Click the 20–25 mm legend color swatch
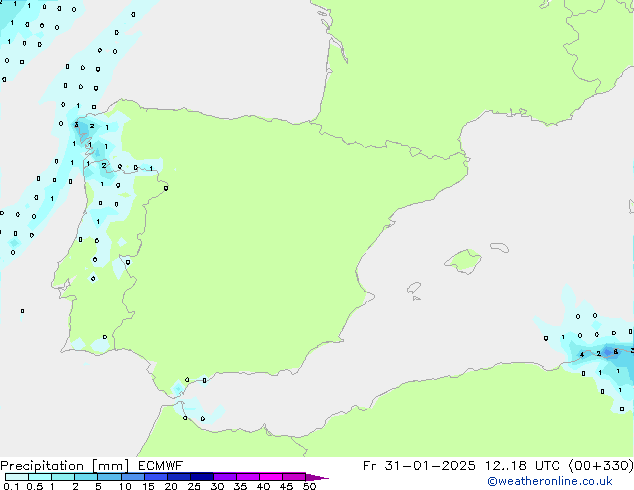This screenshot has width=634, height=490. pos(179,477)
